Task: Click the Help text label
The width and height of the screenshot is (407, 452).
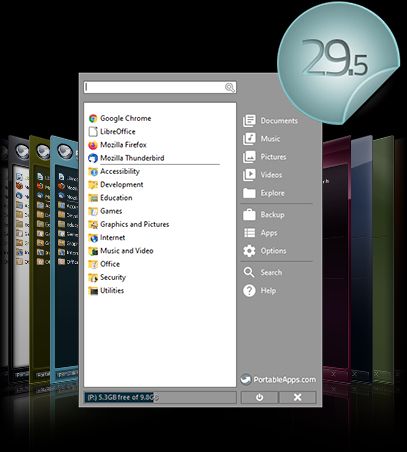Action: click(x=268, y=291)
